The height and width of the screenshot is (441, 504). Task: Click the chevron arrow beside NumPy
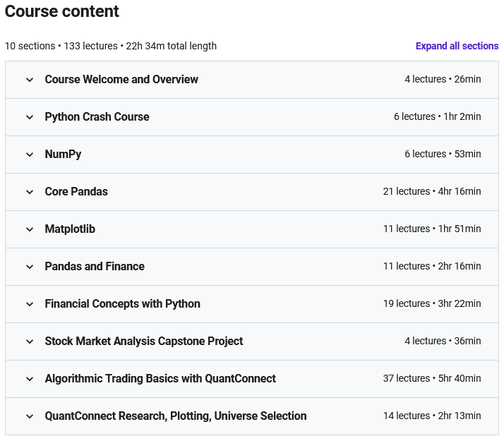[x=30, y=155]
